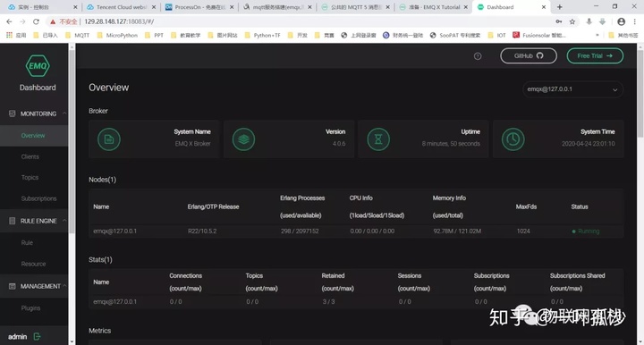This screenshot has width=644, height=345.
Task: Open the emqx@127.0.0.1 node dropdown
Action: click(x=572, y=89)
